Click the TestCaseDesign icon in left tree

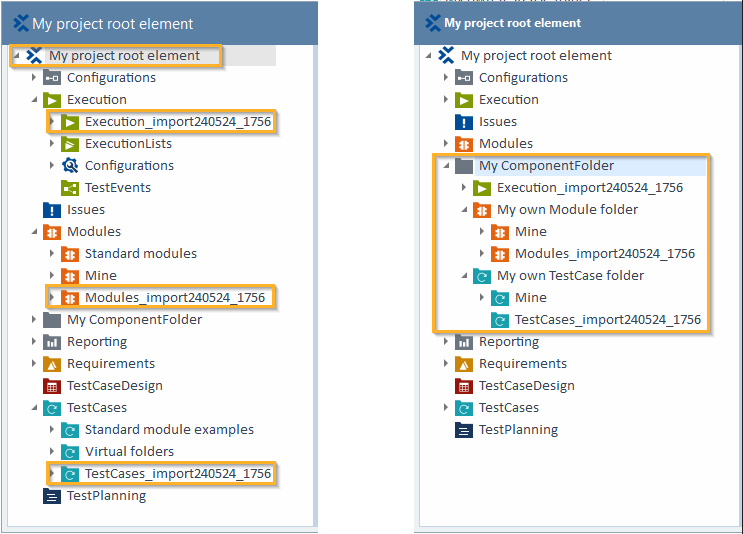(52, 386)
